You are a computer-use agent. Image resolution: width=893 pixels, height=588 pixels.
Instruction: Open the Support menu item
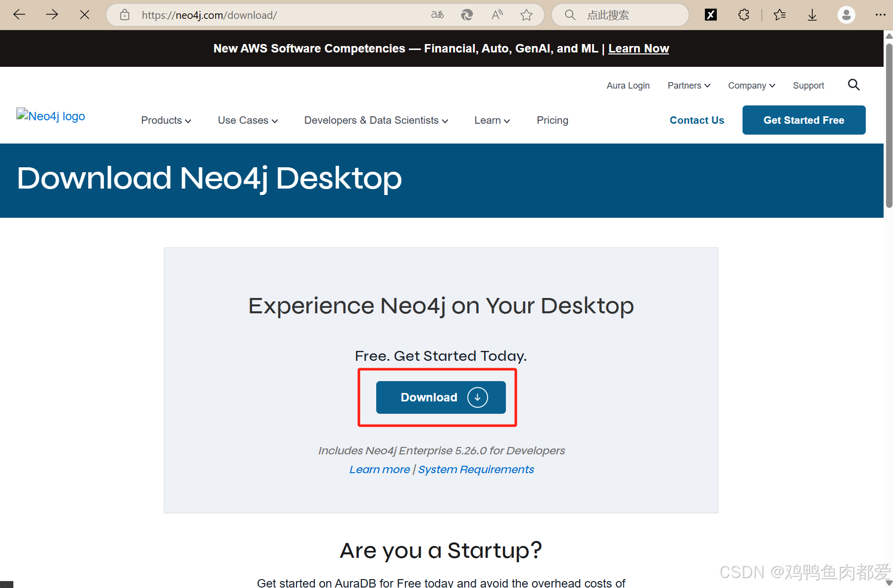click(808, 85)
